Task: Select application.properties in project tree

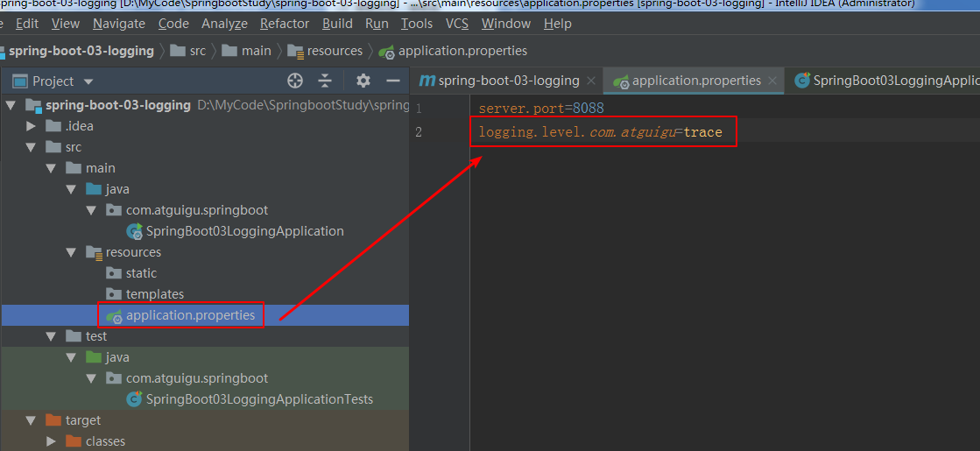Action: (181, 315)
